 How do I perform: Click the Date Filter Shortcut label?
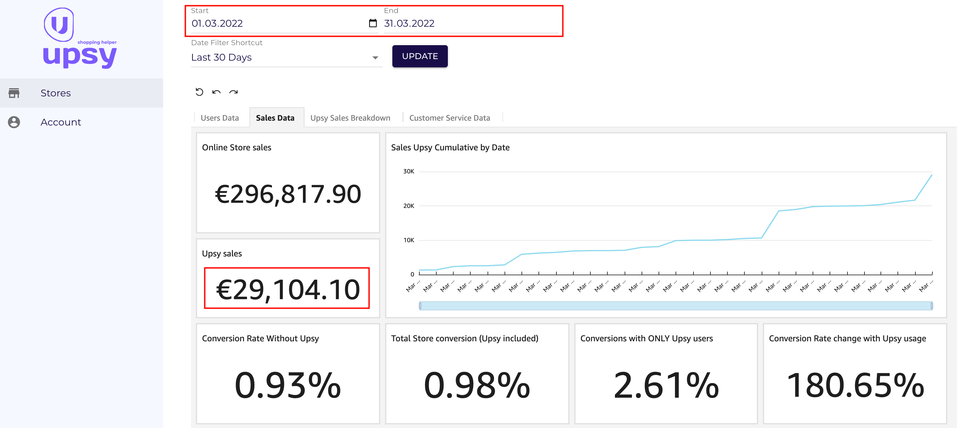pyautogui.click(x=227, y=43)
